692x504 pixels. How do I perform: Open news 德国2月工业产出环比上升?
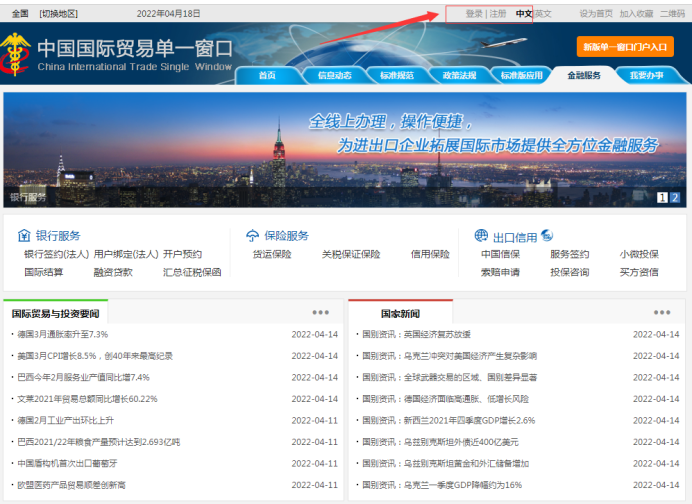(65, 421)
